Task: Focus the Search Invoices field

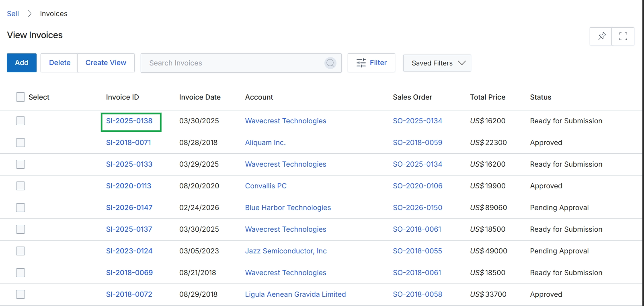Action: (241, 63)
